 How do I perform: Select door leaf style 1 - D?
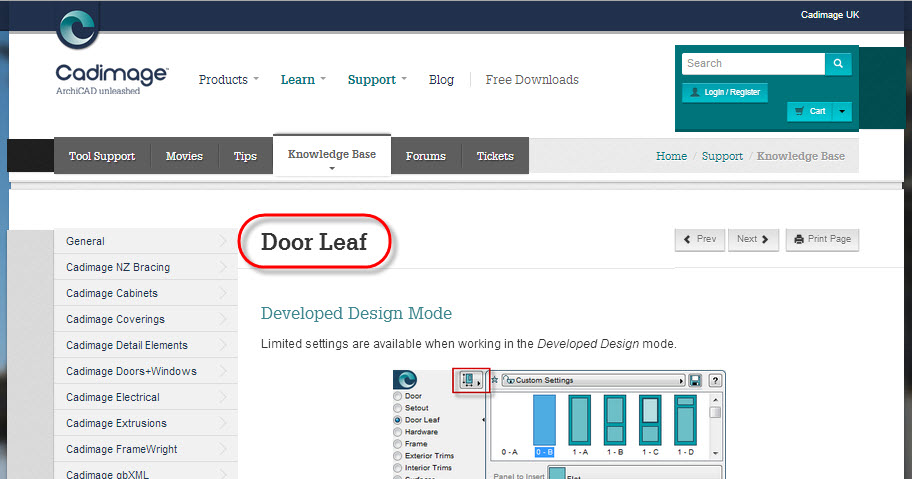686,426
